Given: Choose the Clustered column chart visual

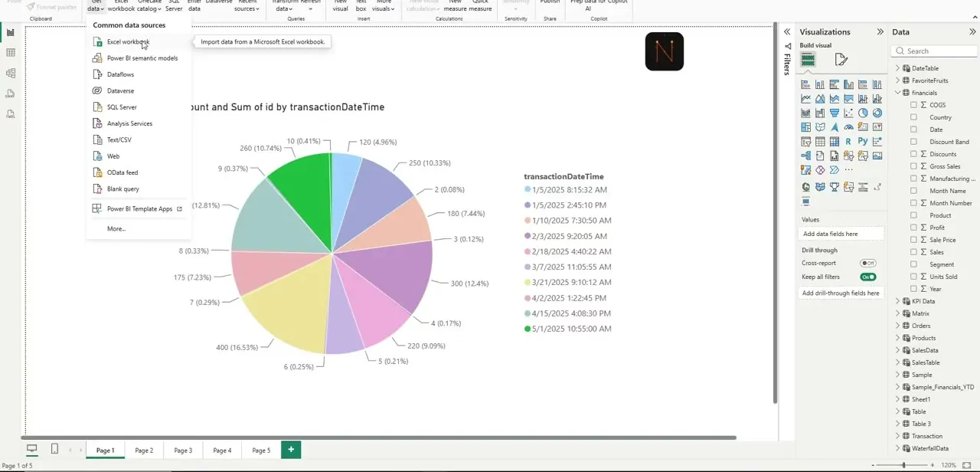Looking at the screenshot, I should [848, 84].
